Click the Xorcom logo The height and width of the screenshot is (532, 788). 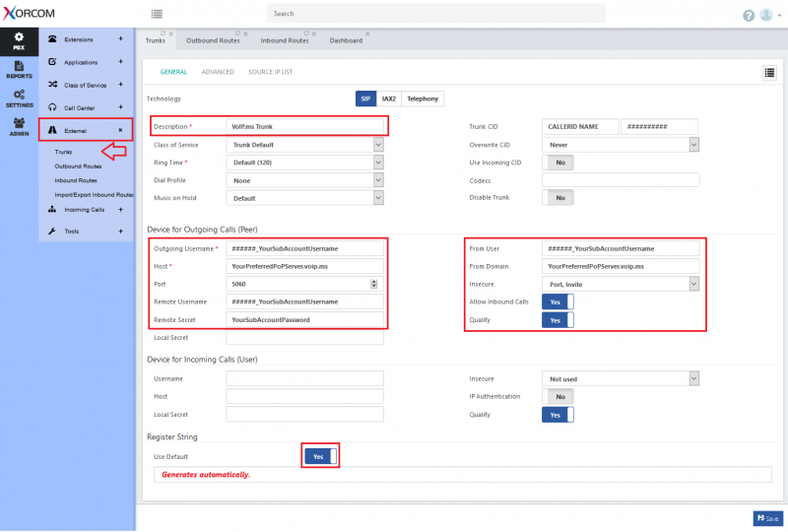tap(29, 13)
